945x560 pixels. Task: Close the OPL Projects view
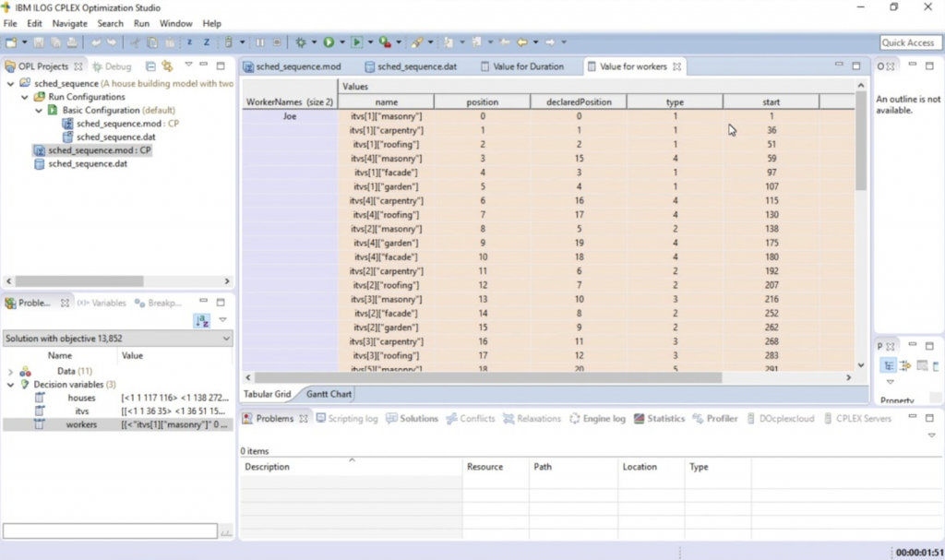click(78, 66)
